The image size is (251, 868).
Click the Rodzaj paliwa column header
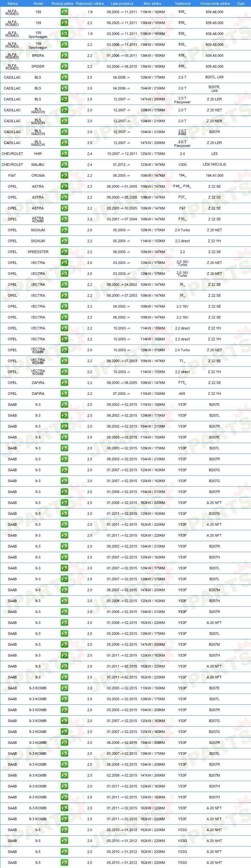(x=62, y=4)
